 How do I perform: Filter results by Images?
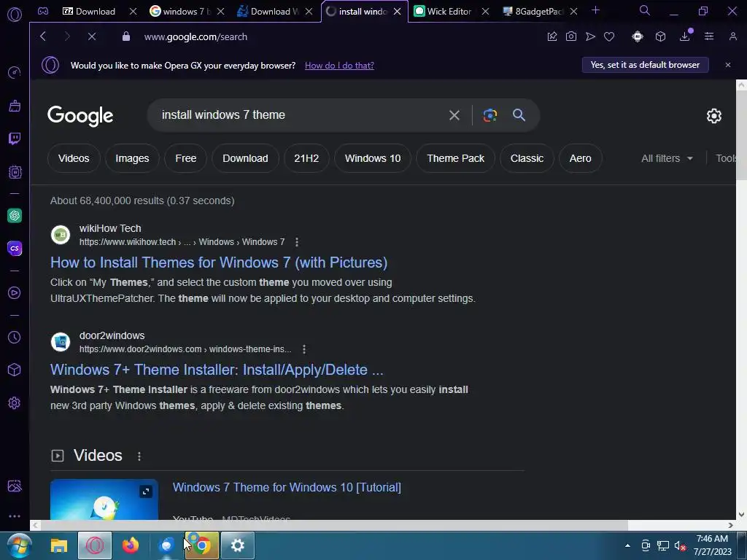[132, 158]
